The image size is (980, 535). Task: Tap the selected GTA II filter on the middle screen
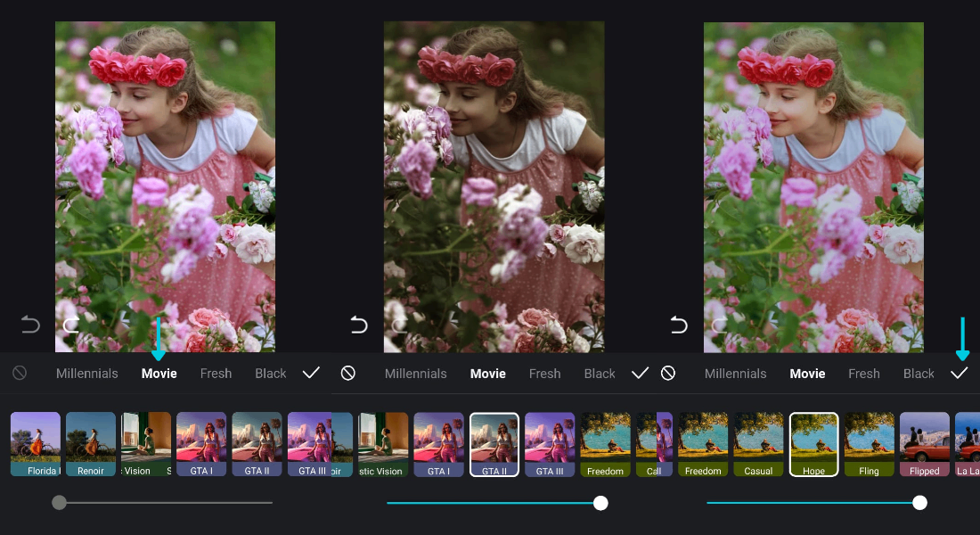pos(494,444)
